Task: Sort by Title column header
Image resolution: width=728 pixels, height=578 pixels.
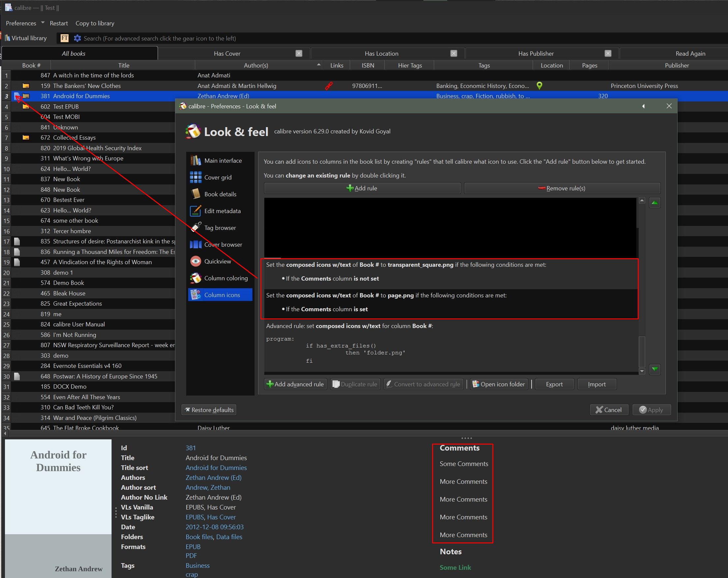Action: [x=124, y=65]
